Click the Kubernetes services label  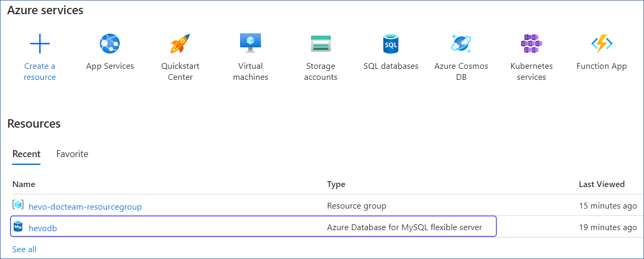click(x=532, y=71)
